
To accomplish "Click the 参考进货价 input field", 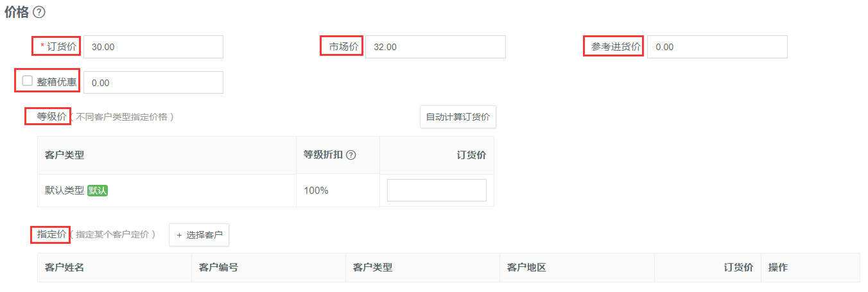I will tap(717, 47).
